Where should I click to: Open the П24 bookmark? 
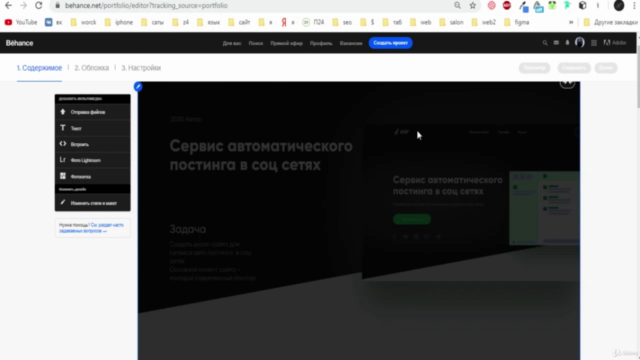point(313,22)
